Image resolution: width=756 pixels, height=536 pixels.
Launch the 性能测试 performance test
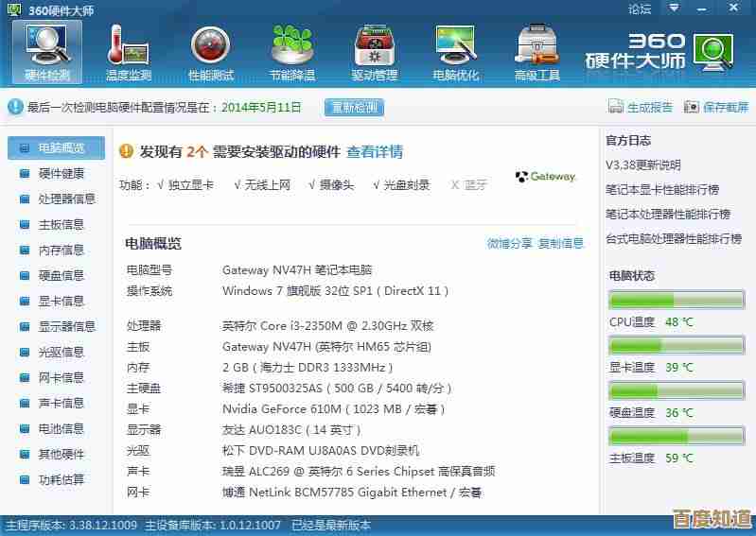click(211, 53)
